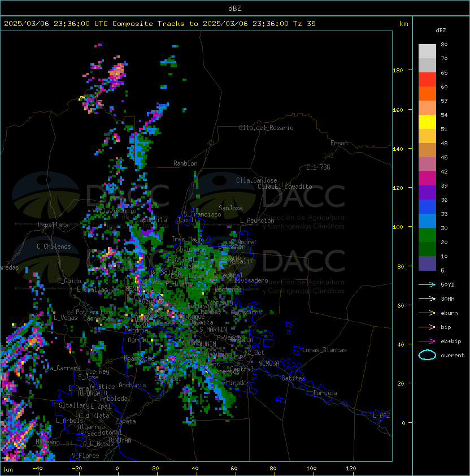The height and width of the screenshot is (476, 470).
Task: Click the 'Ramblon' map label
Action: 185,163
